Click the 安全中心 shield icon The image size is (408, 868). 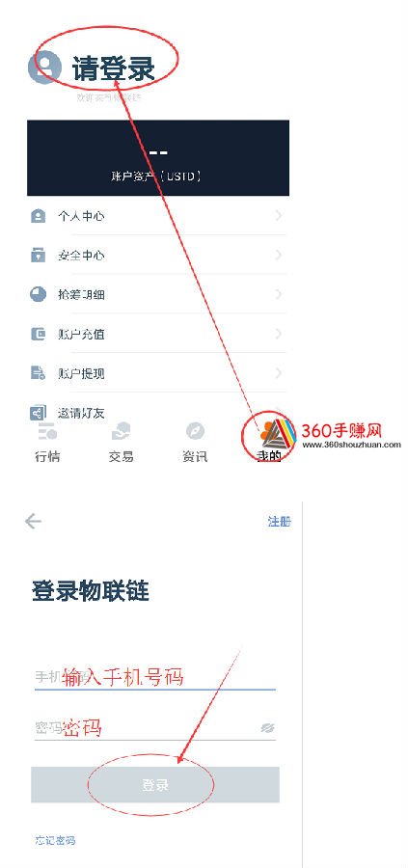(38, 256)
